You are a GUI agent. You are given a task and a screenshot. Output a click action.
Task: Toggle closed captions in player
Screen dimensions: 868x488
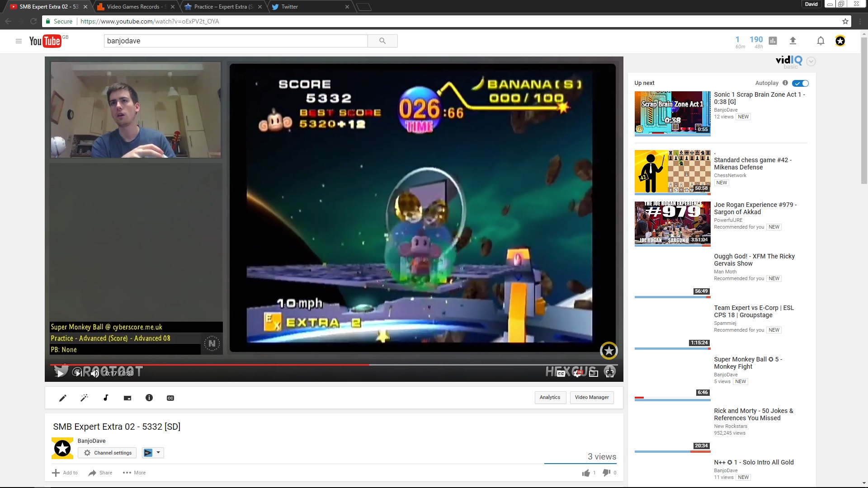pos(561,373)
